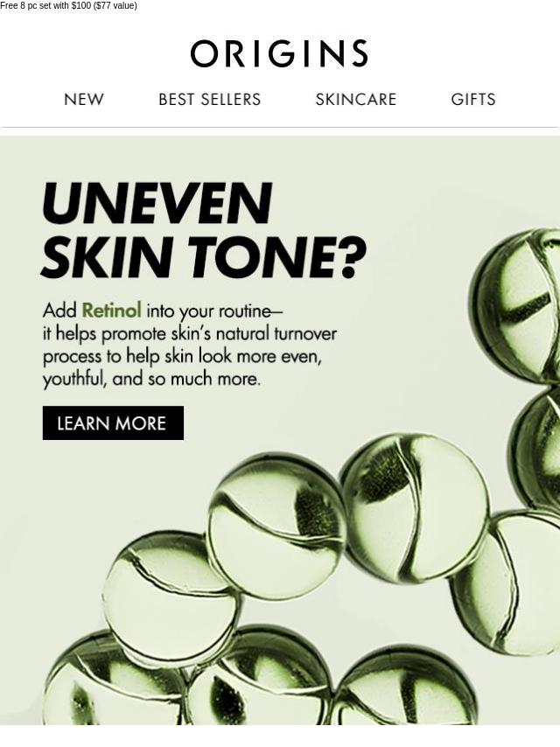This screenshot has height=747, width=560.
Task: Select the SKINCARE navigation item
Action: click(x=356, y=99)
